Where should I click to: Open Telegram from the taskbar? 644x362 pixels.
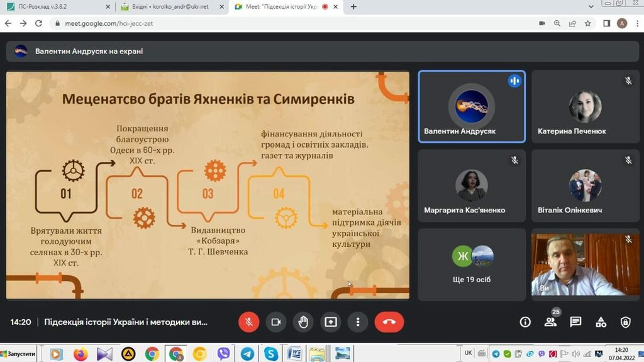tap(247, 354)
